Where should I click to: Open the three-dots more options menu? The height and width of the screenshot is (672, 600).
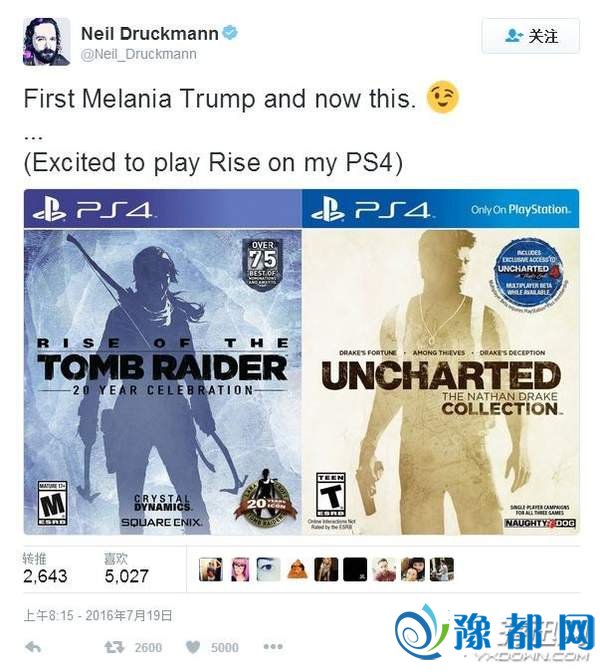point(273,647)
